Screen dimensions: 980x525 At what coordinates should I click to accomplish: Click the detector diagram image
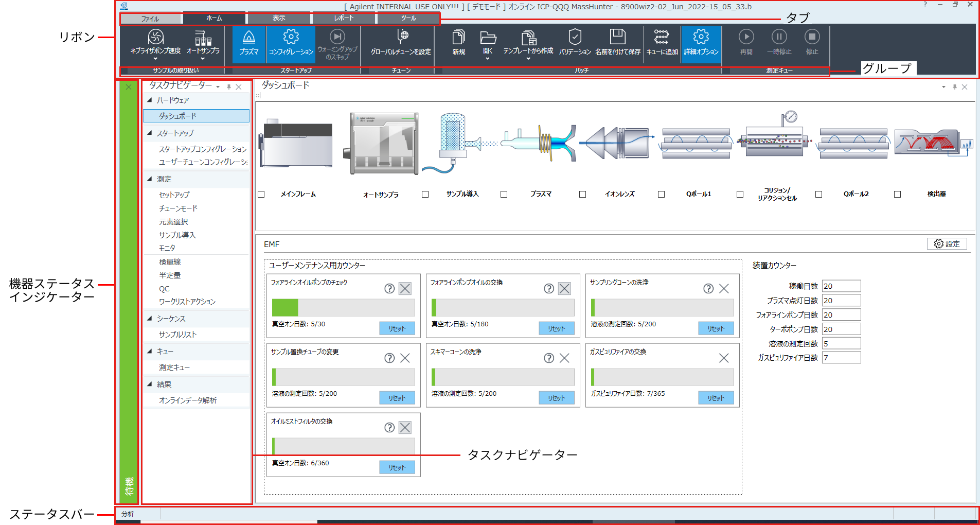pos(933,143)
